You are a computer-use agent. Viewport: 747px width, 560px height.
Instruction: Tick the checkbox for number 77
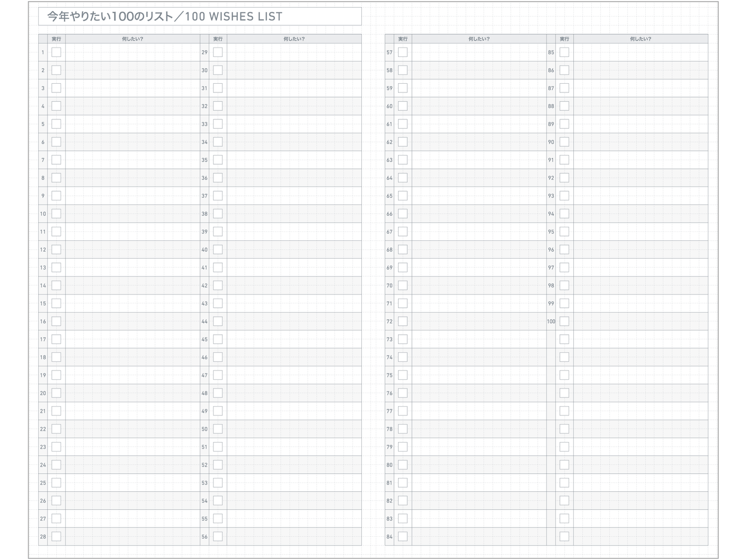403,411
